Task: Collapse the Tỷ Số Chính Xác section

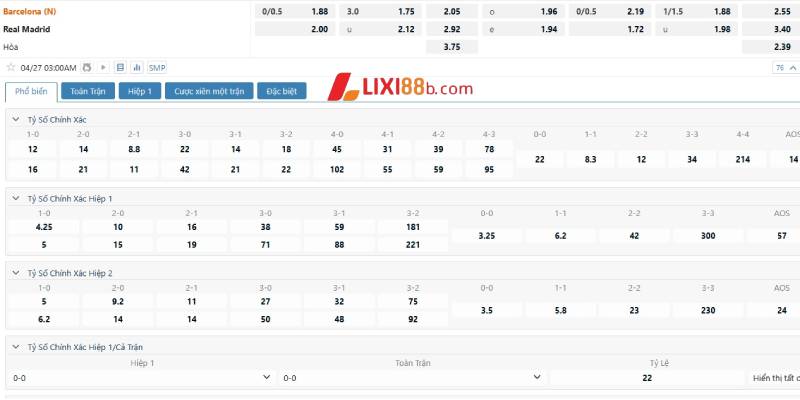Action: [x=15, y=120]
